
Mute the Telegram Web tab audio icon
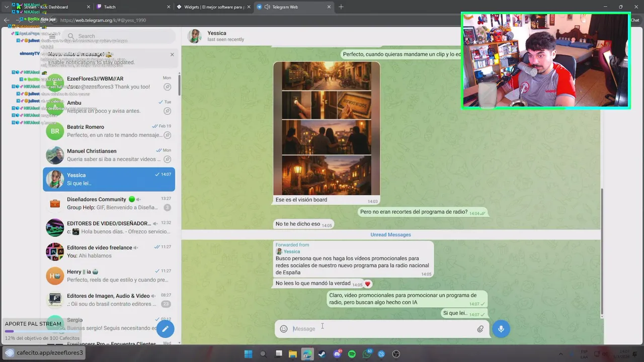tap(267, 7)
